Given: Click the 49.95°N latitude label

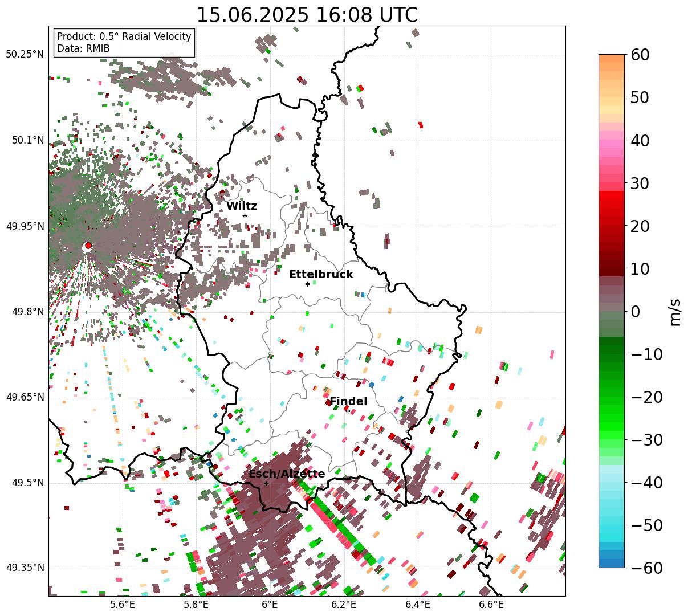Looking at the screenshot, I should [25, 226].
